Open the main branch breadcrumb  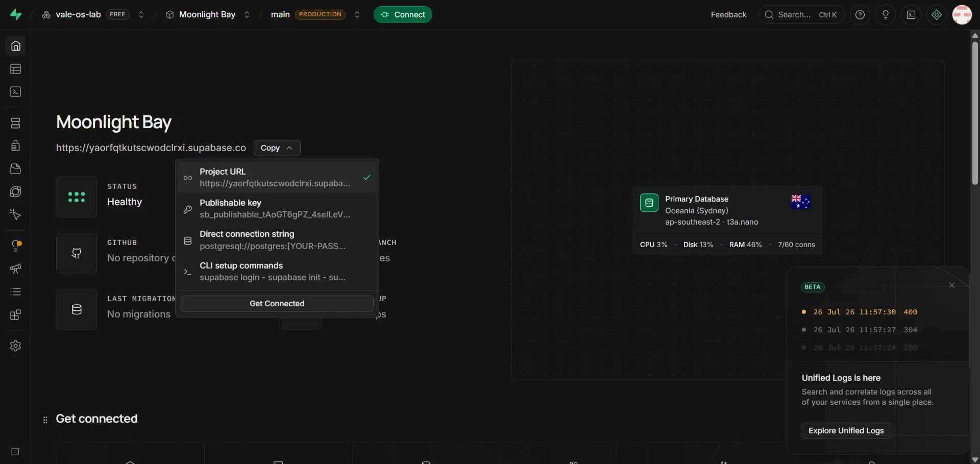tap(280, 15)
